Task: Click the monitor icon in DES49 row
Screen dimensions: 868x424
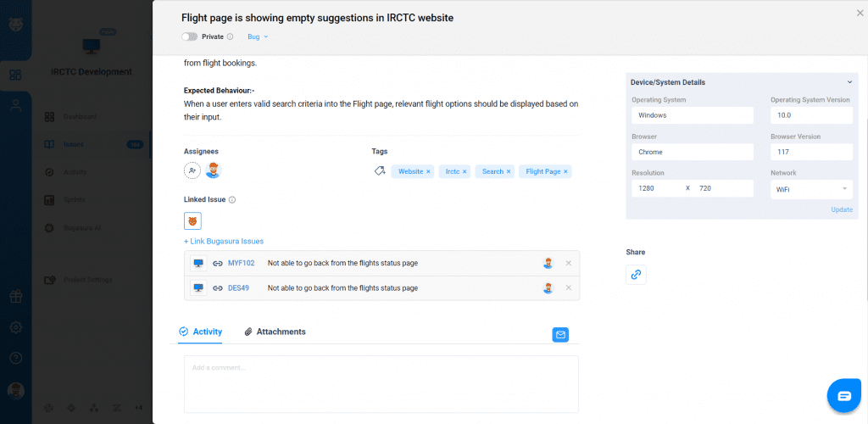Action: 198,287
